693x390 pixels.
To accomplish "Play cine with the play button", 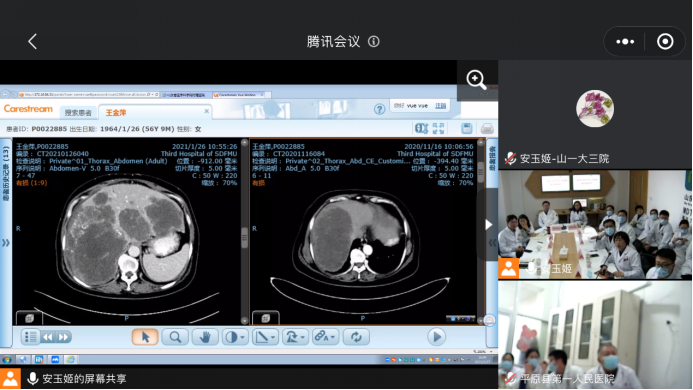I will coord(436,337).
